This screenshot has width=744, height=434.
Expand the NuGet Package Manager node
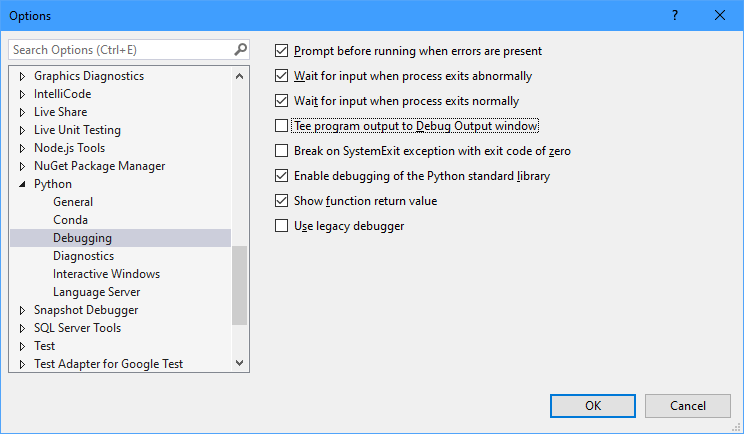22,166
